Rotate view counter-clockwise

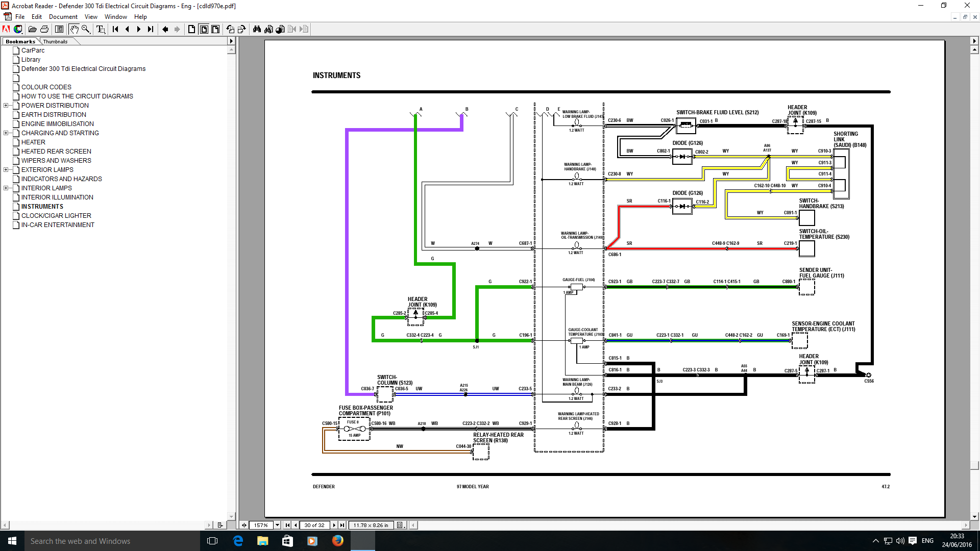click(230, 29)
